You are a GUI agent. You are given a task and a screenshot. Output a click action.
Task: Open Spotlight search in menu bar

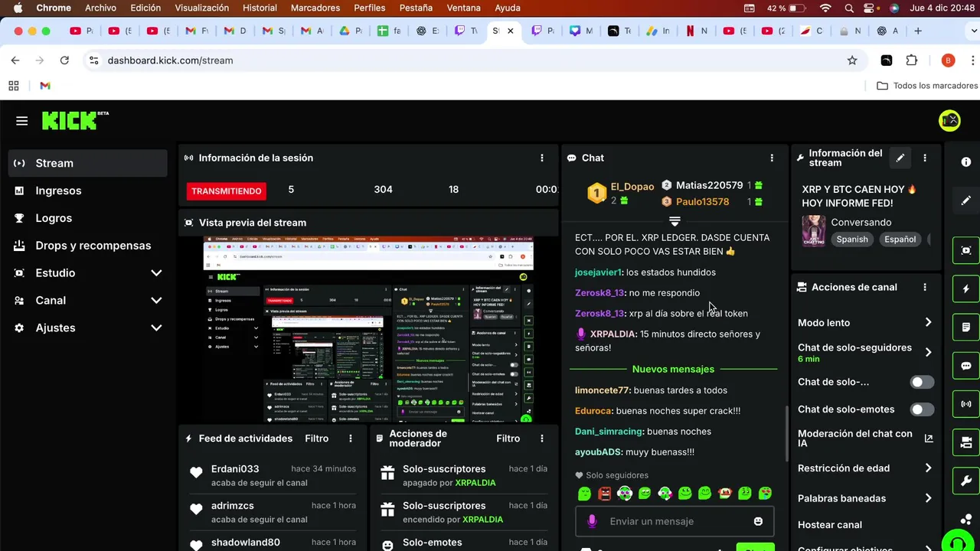[x=849, y=8]
